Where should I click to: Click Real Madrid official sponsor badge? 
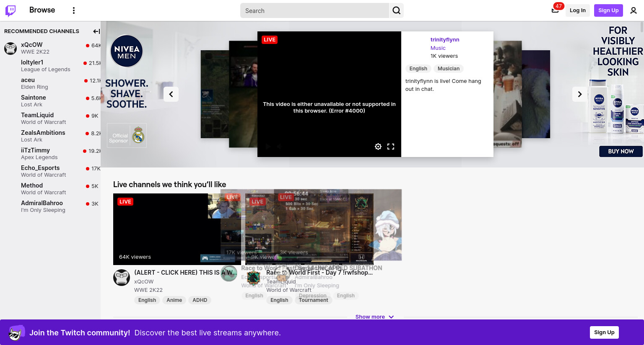point(127,135)
